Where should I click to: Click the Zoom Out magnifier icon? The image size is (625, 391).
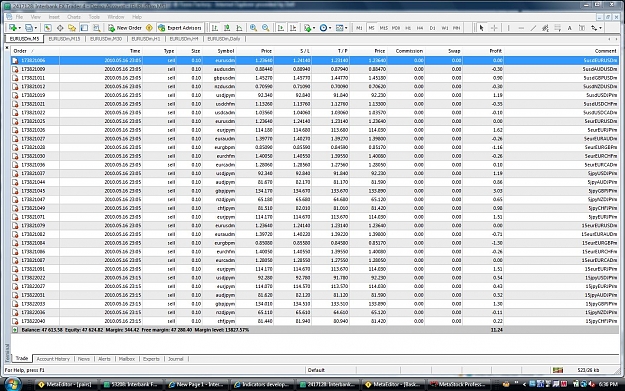click(266, 28)
